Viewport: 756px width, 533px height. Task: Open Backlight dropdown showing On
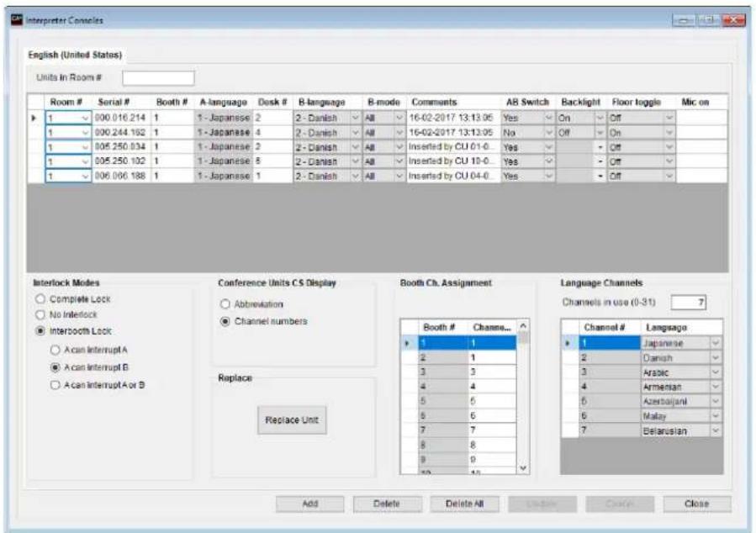(600, 118)
